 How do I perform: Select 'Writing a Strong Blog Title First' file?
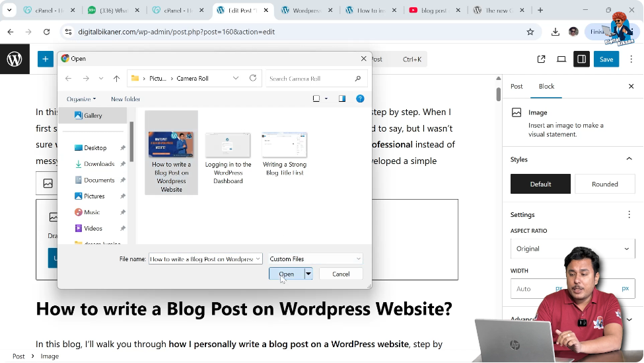point(285,154)
